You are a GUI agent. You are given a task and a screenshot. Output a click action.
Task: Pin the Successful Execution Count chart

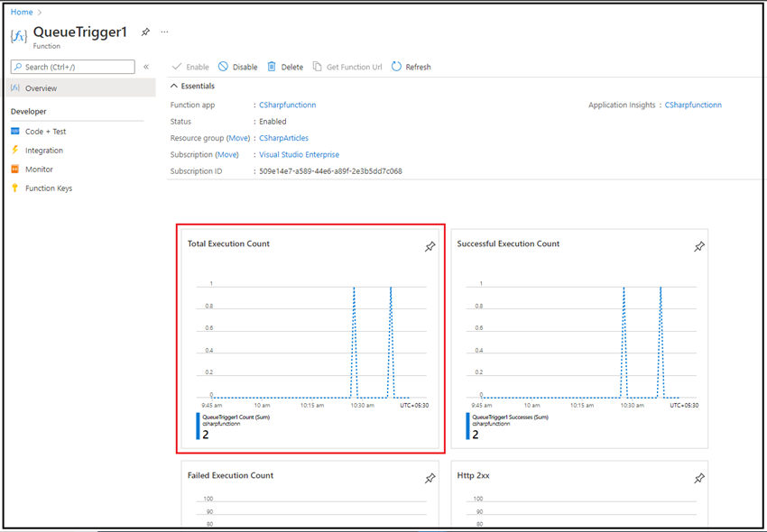click(699, 246)
